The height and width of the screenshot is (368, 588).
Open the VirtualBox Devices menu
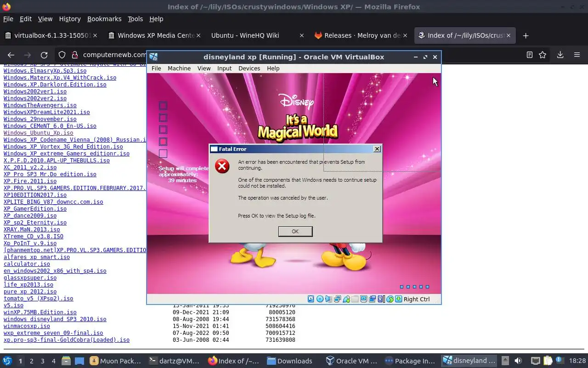click(x=249, y=68)
